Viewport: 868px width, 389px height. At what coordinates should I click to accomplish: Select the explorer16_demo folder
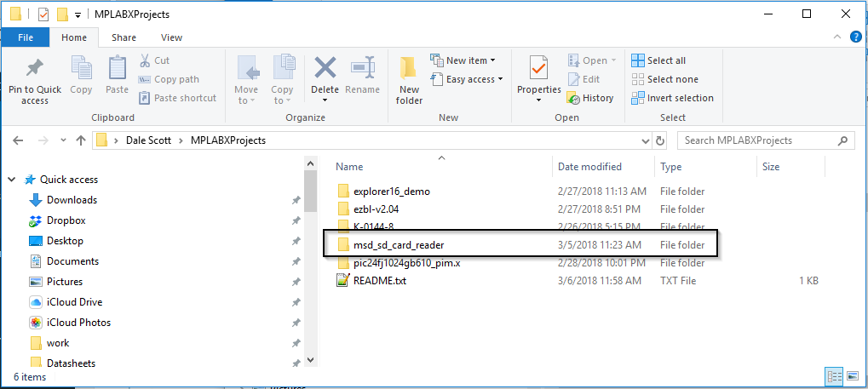pos(391,192)
